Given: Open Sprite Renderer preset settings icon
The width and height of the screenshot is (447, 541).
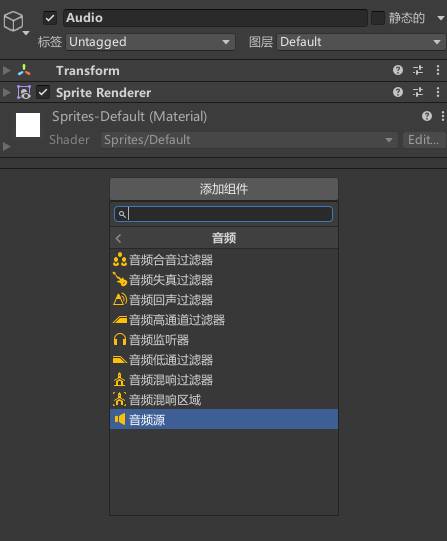Looking at the screenshot, I should pos(418,92).
